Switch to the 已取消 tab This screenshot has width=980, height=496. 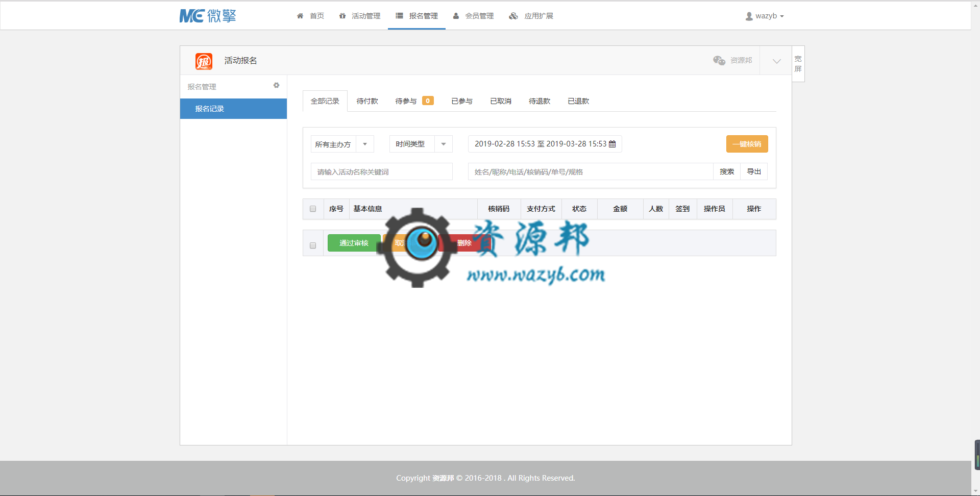pyautogui.click(x=501, y=101)
